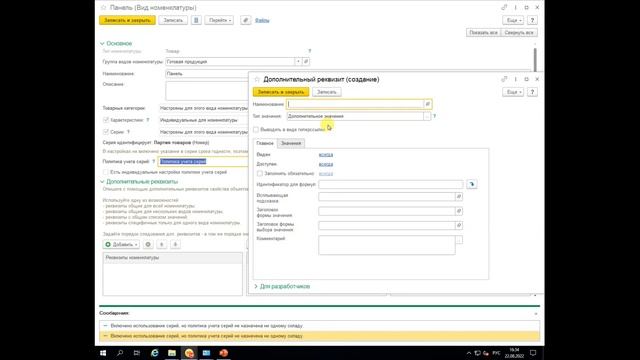Click the Доступен всегда link
The image size is (640, 360).
click(x=326, y=164)
